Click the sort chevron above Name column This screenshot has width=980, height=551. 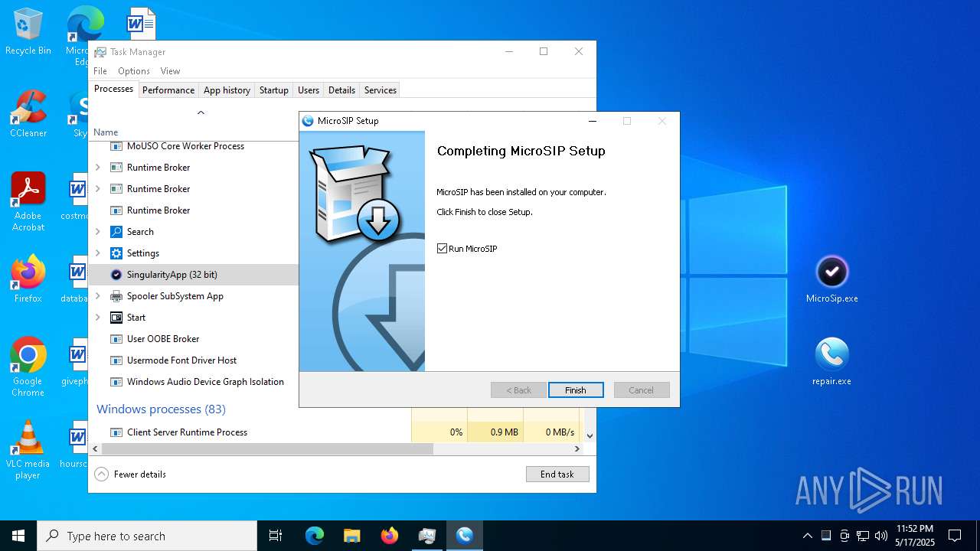point(201,112)
